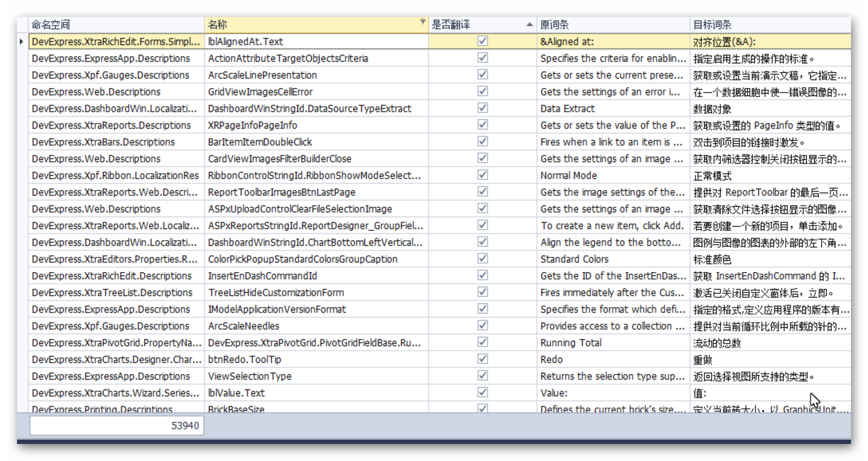The height and width of the screenshot is (461, 868).
Task: Select cell 'Standard Colors'
Action: point(613,259)
